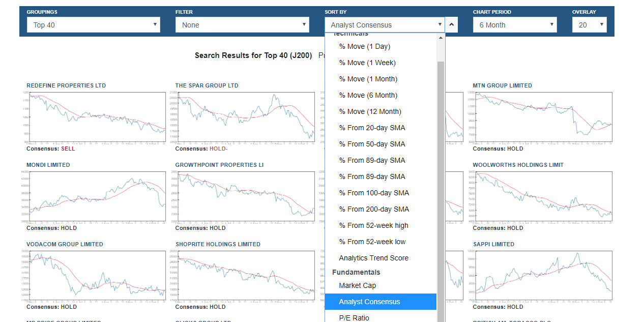
Task: Open MTN Group Limited stock link
Action: pyautogui.click(x=502, y=85)
